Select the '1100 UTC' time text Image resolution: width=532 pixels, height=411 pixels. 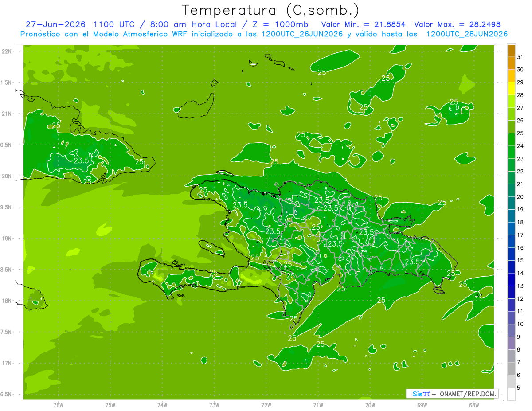coord(114,24)
